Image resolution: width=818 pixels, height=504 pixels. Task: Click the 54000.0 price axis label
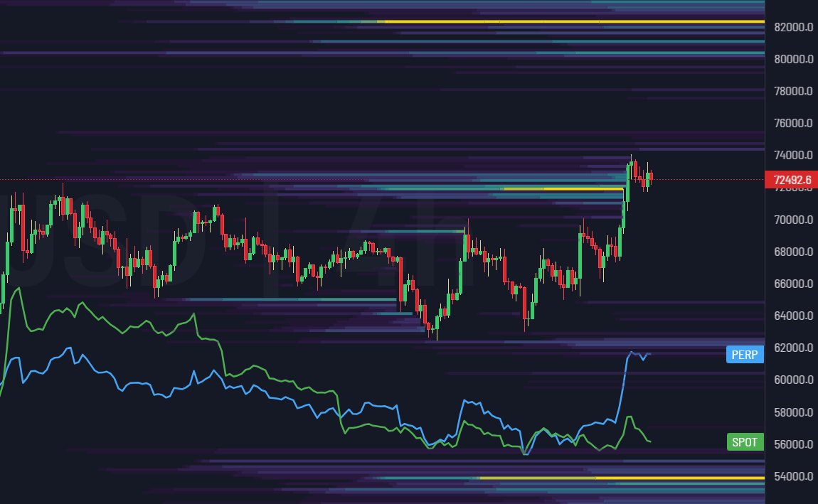coord(793,476)
